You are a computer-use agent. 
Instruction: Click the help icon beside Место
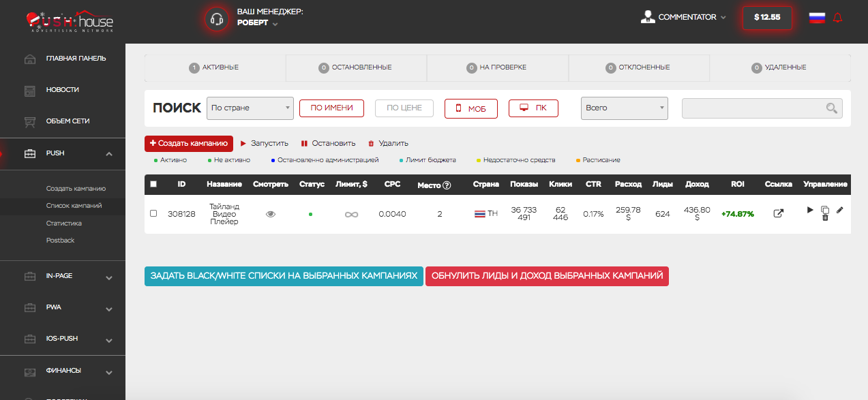point(447,185)
